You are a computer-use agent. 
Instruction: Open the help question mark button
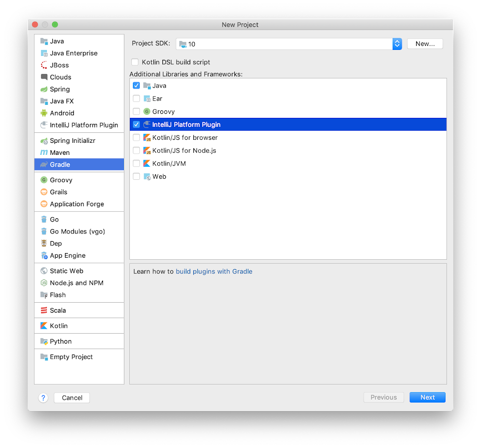43,398
